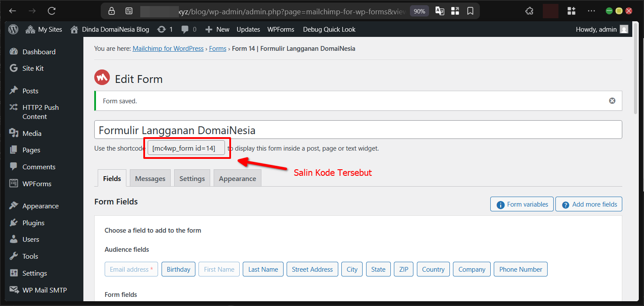This screenshot has height=306, width=644.
Task: Switch to the form Appearance tab
Action: click(237, 178)
